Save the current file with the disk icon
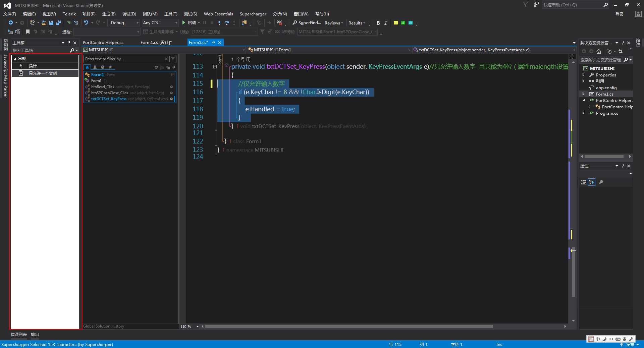 click(51, 23)
